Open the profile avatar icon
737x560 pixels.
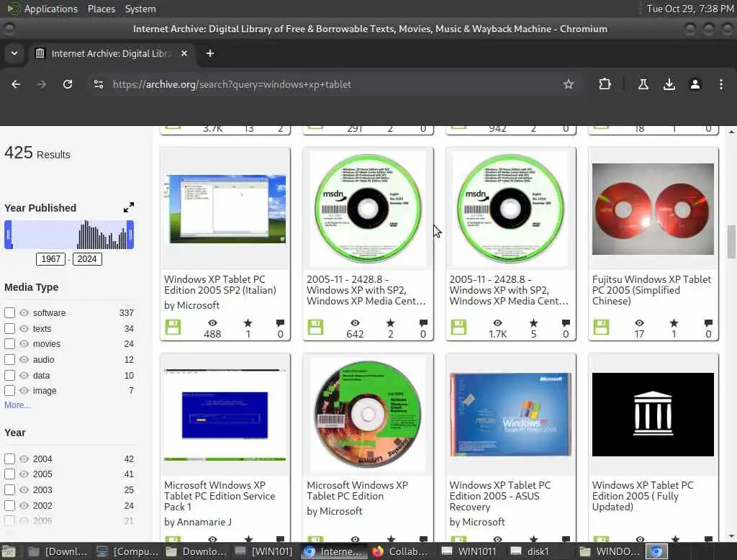(x=695, y=84)
